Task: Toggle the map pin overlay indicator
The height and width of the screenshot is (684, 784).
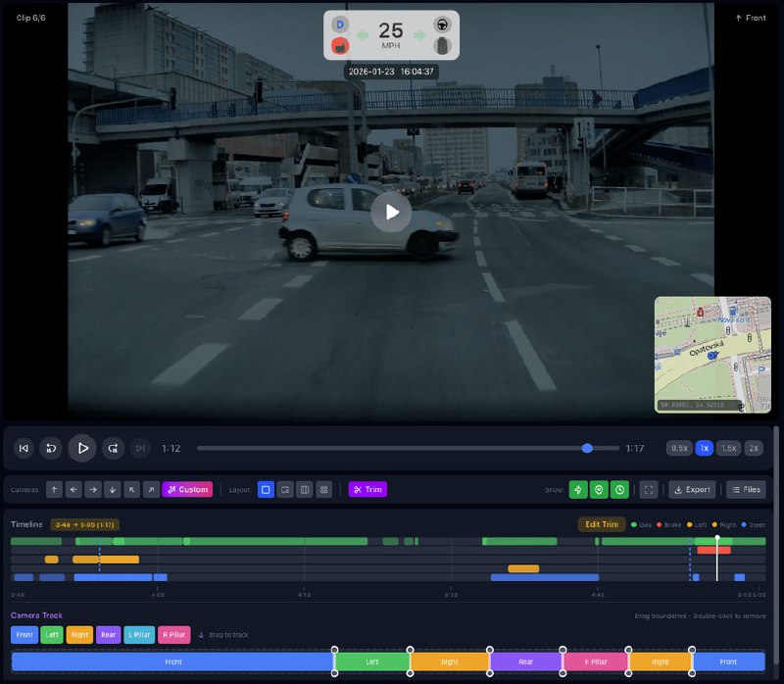Action: pyautogui.click(x=599, y=490)
